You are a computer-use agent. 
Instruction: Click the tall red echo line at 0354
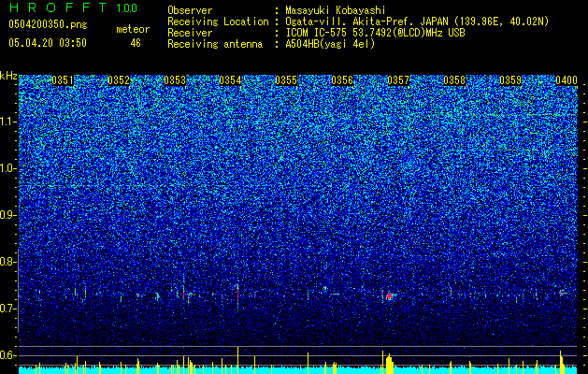237,295
